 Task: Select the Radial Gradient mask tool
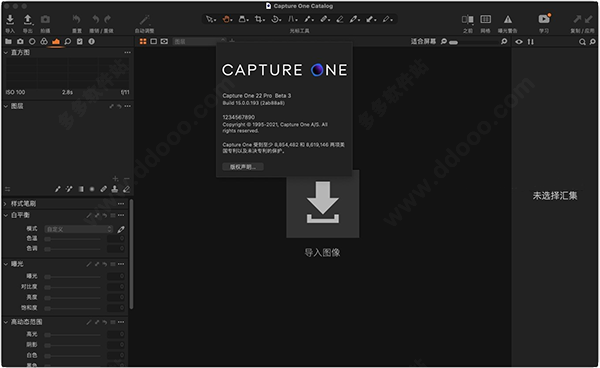coord(92,189)
